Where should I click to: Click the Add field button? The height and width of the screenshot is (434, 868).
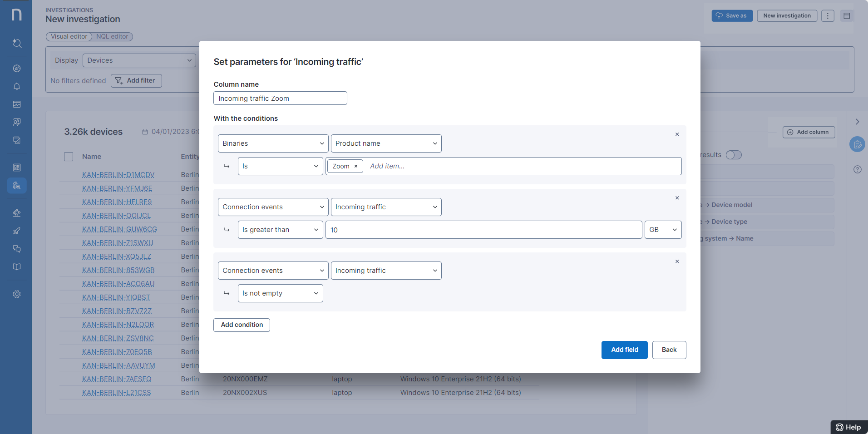(624, 350)
